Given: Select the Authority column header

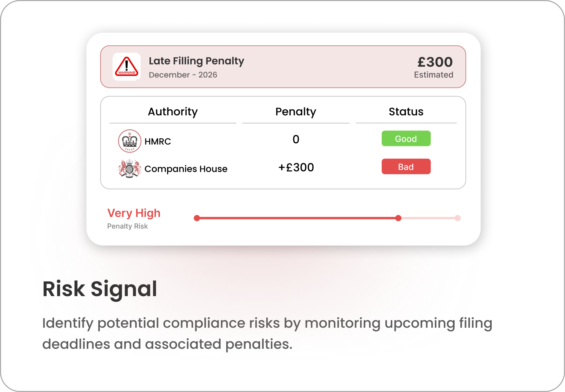Looking at the screenshot, I should (173, 112).
